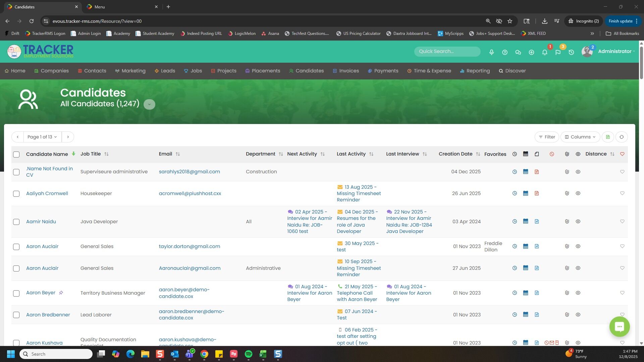
Task: Click the export to Excel icon
Action: click(608, 137)
